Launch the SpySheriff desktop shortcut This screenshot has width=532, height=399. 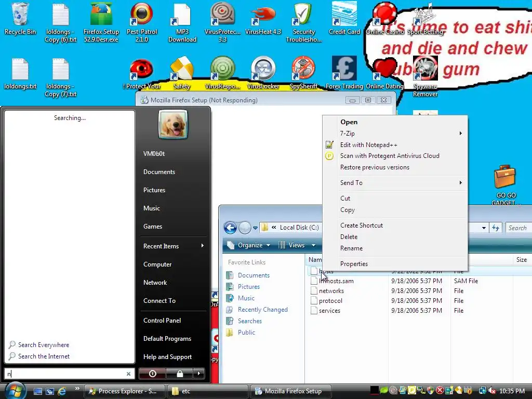pos(303,74)
